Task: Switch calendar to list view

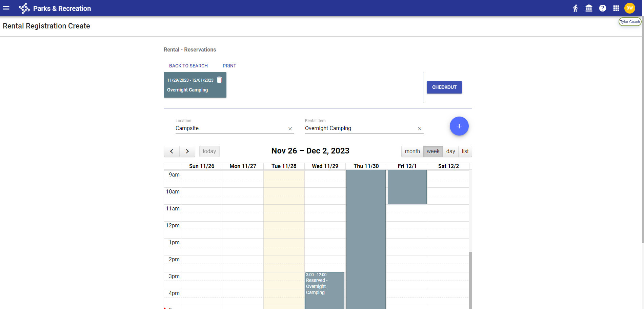Action: (x=465, y=151)
